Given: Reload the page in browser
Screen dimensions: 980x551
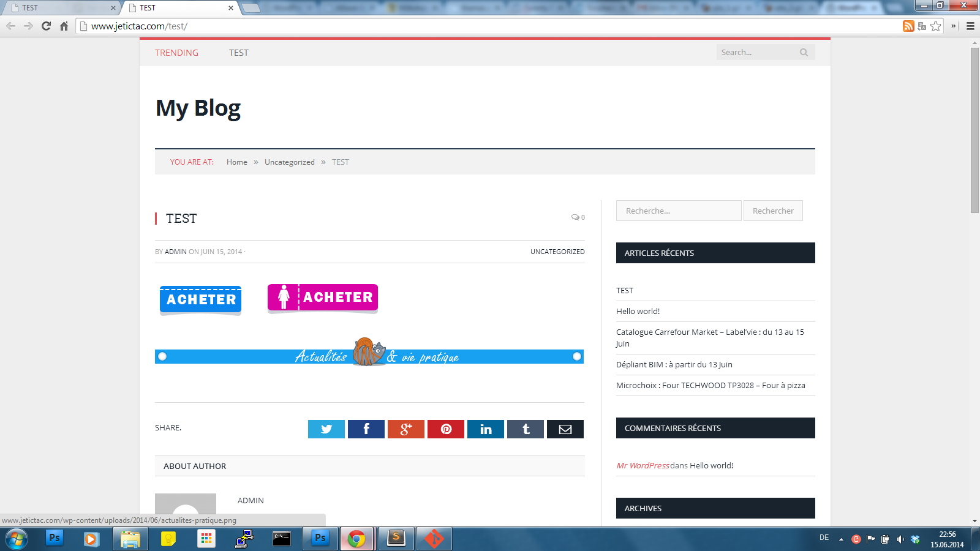Looking at the screenshot, I should coord(46,26).
